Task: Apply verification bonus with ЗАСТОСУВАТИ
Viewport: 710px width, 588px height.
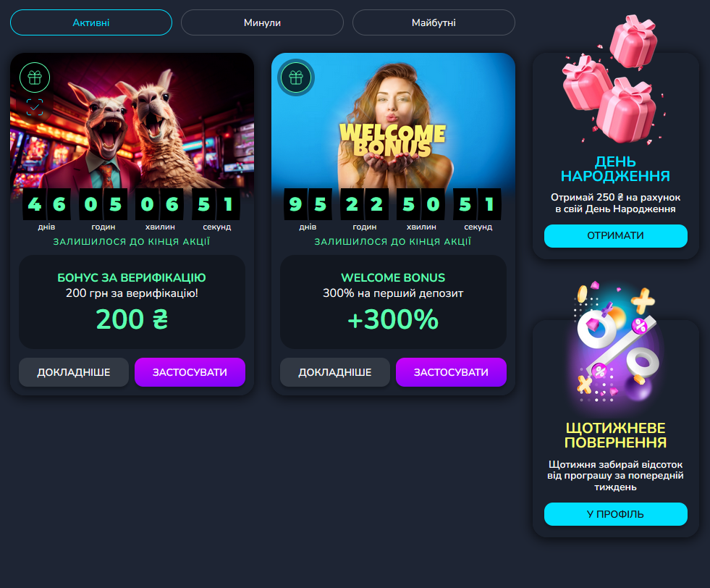Action: [x=190, y=372]
